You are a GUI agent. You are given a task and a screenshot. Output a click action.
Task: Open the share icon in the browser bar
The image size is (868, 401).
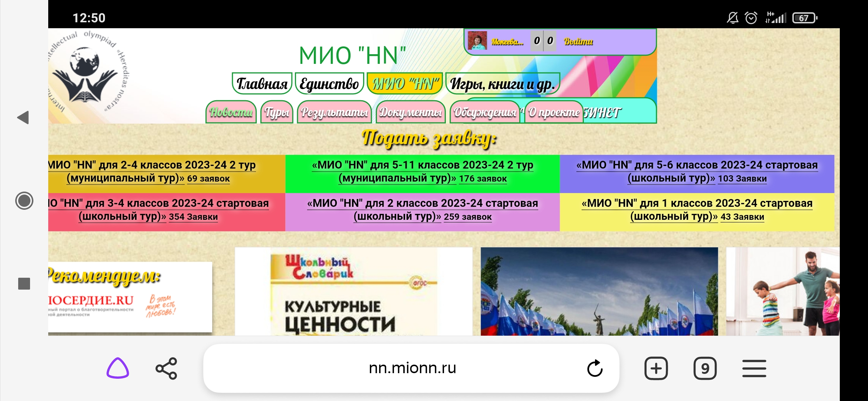pyautogui.click(x=166, y=368)
